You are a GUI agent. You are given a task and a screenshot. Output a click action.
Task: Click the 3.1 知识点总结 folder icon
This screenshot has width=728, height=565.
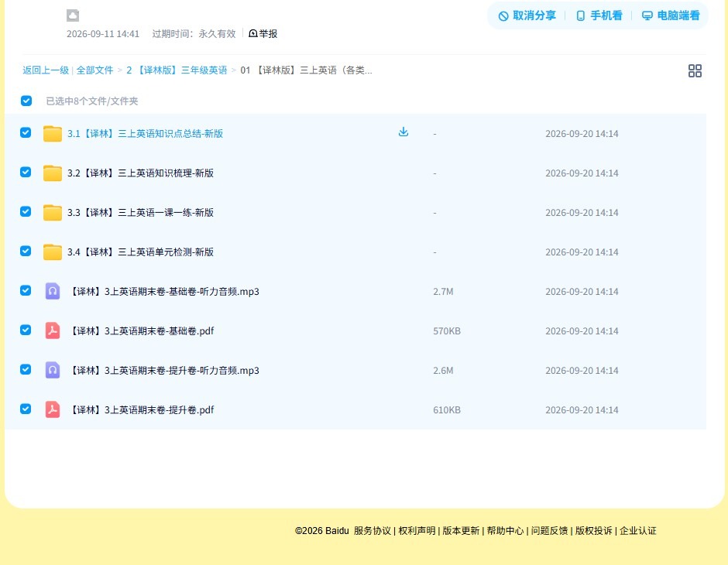[53, 134]
